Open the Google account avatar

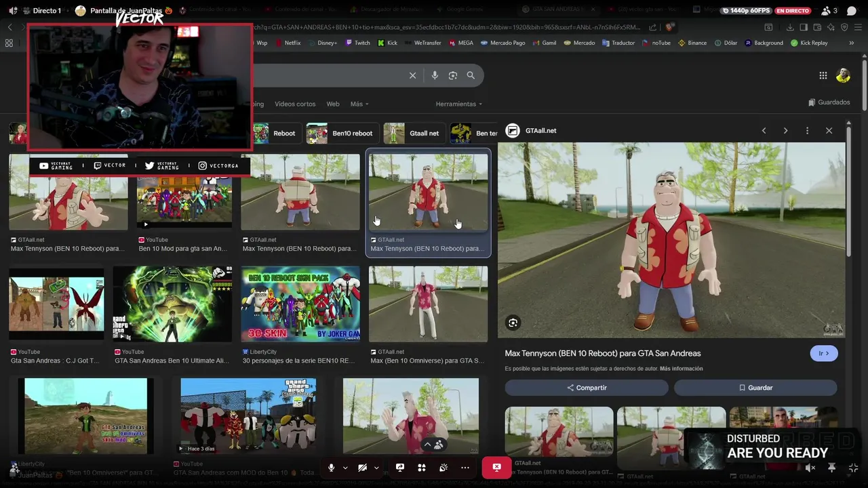tap(843, 75)
